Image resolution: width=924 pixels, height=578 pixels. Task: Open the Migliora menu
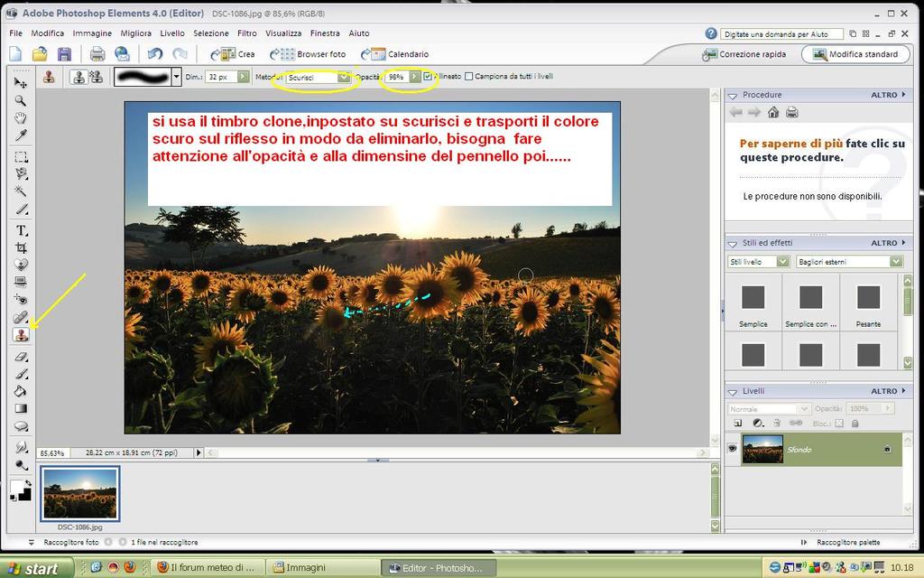(x=136, y=33)
